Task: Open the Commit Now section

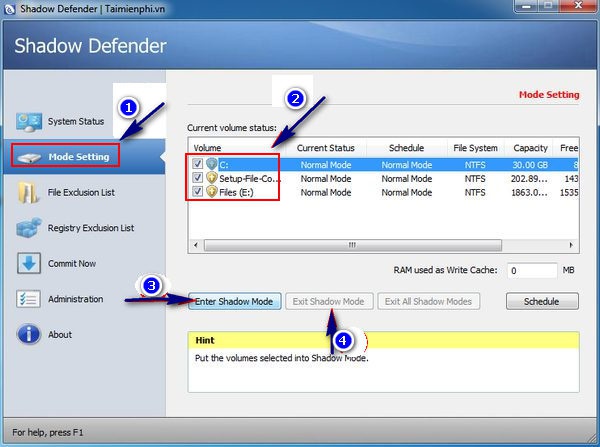Action: (72, 264)
